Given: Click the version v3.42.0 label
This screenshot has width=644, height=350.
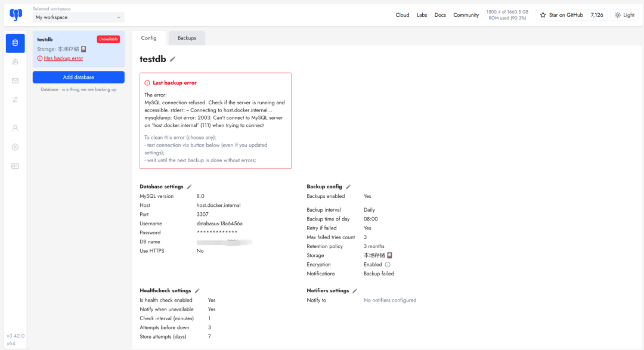Looking at the screenshot, I should [x=16, y=336].
